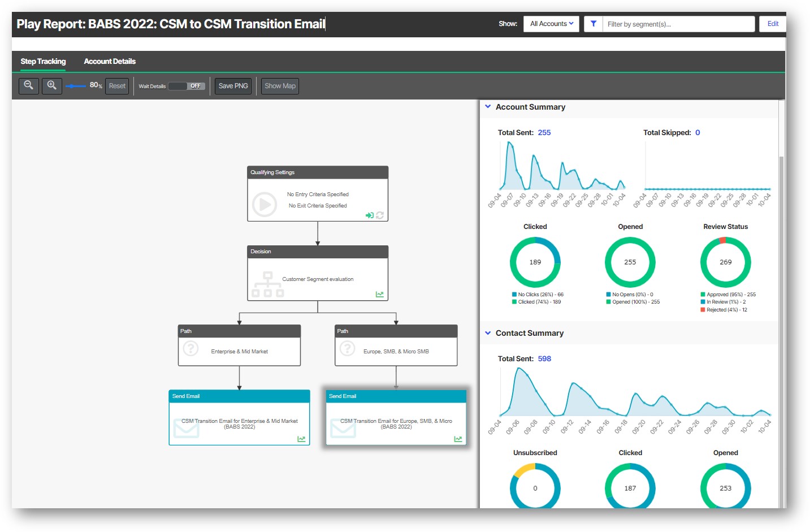
Task: Click the Save PNG button
Action: point(232,85)
